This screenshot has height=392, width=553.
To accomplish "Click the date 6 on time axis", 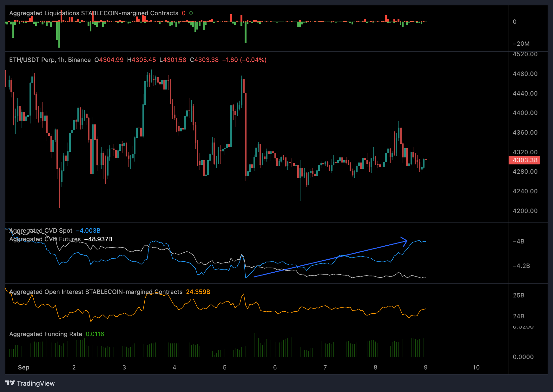I will click(275, 368).
